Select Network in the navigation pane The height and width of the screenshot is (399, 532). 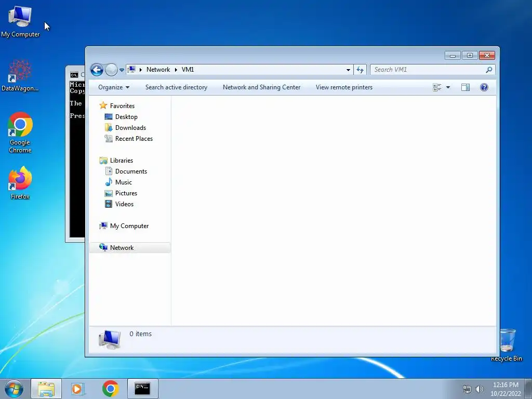(x=122, y=248)
